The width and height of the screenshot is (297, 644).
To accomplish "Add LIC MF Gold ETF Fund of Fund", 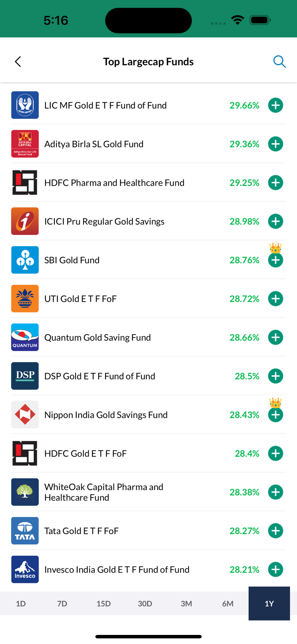I will (x=276, y=106).
